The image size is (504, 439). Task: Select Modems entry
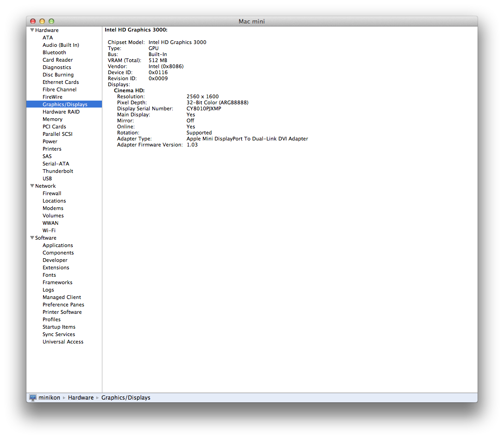click(x=53, y=208)
